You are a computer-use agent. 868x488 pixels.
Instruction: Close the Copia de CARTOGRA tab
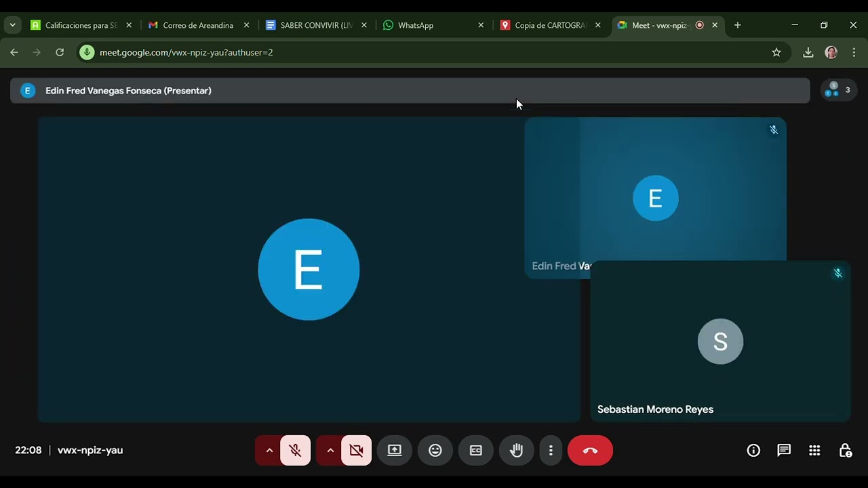(x=597, y=25)
